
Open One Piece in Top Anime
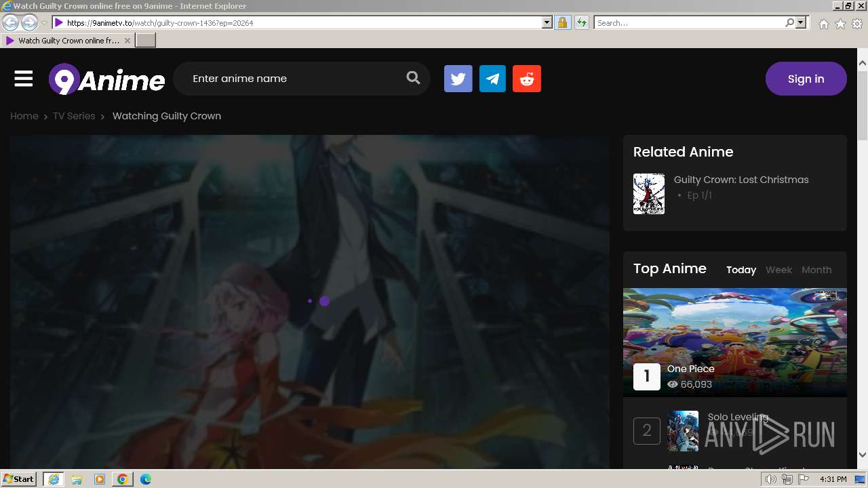691,369
